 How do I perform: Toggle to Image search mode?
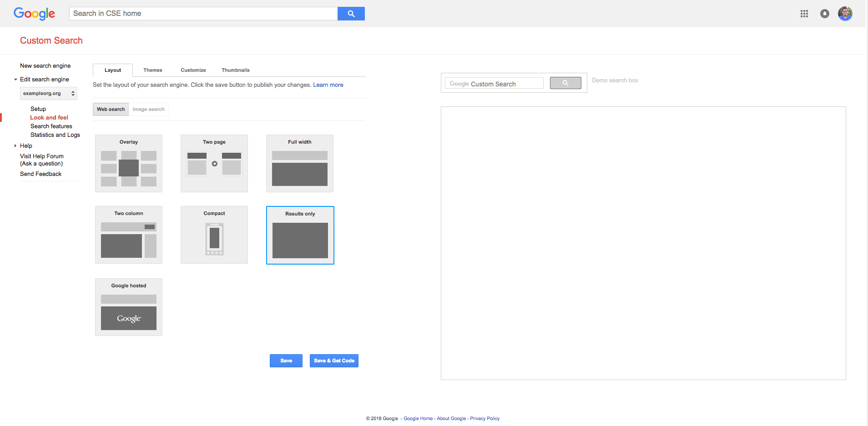[x=149, y=109]
